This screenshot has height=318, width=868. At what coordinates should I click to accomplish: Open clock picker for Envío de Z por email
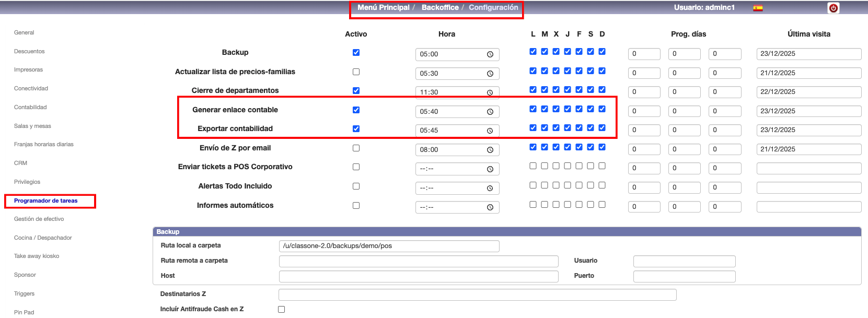click(x=490, y=150)
